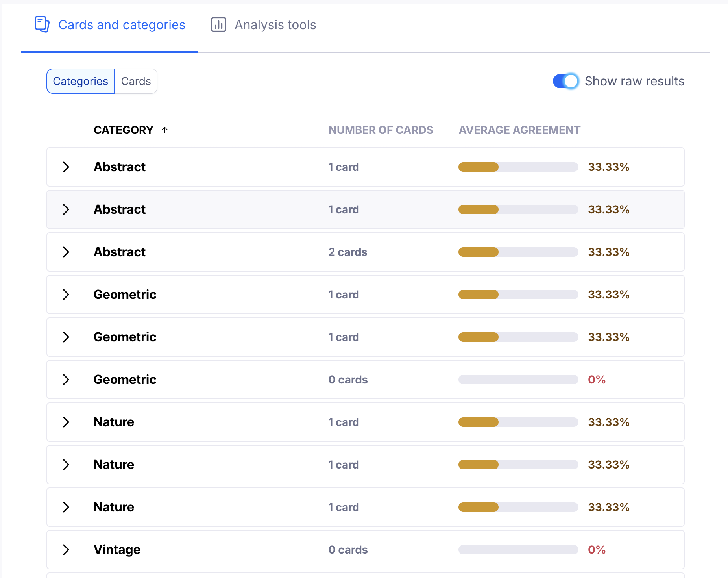Click the Category column header text
Image resolution: width=728 pixels, height=578 pixels.
pos(123,130)
